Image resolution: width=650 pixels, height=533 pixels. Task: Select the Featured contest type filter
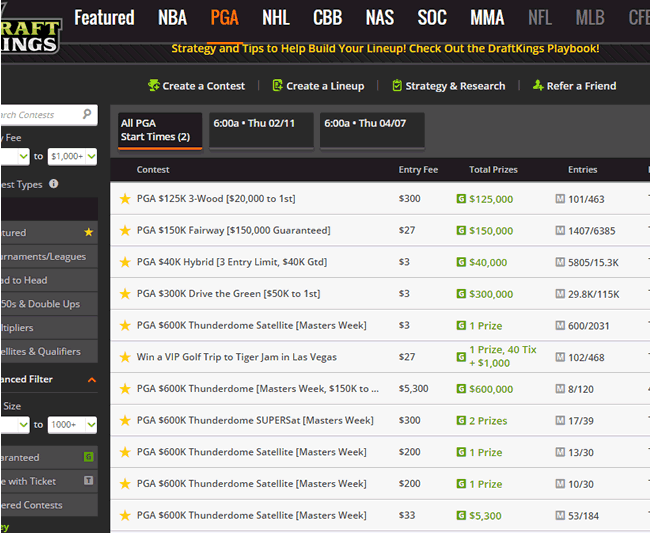click(49, 233)
